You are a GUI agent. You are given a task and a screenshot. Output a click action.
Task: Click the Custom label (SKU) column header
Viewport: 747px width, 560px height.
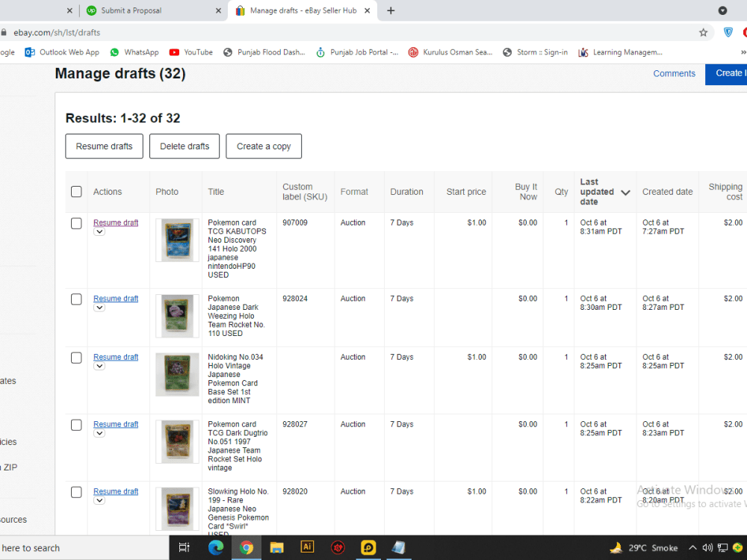point(305,192)
